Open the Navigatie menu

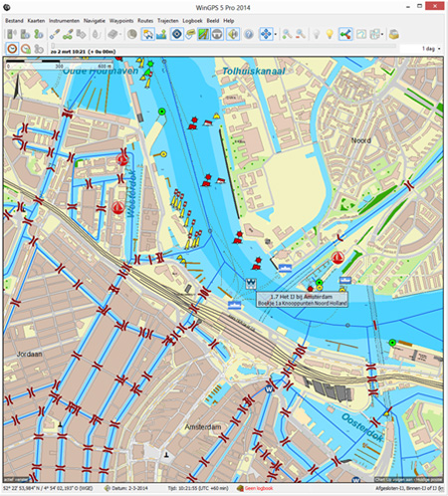pos(95,21)
